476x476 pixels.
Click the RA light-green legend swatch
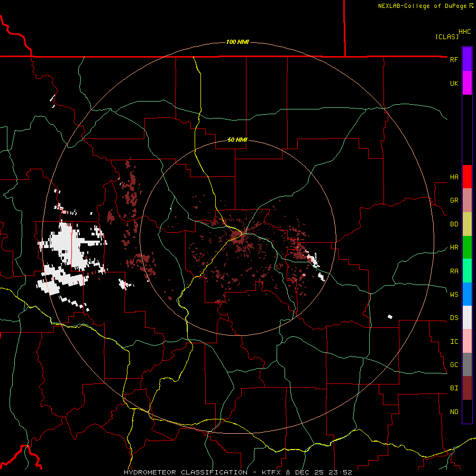467,271
